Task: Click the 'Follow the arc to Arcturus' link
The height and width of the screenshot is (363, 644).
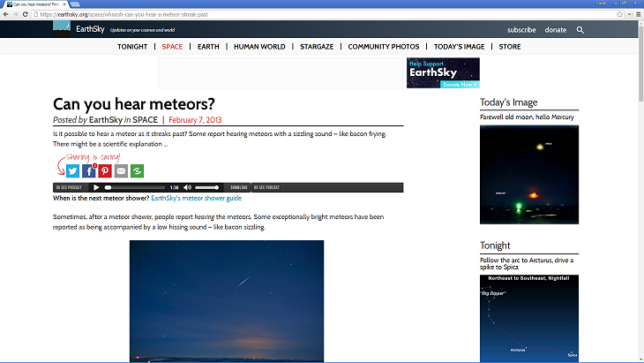Action: [527, 263]
